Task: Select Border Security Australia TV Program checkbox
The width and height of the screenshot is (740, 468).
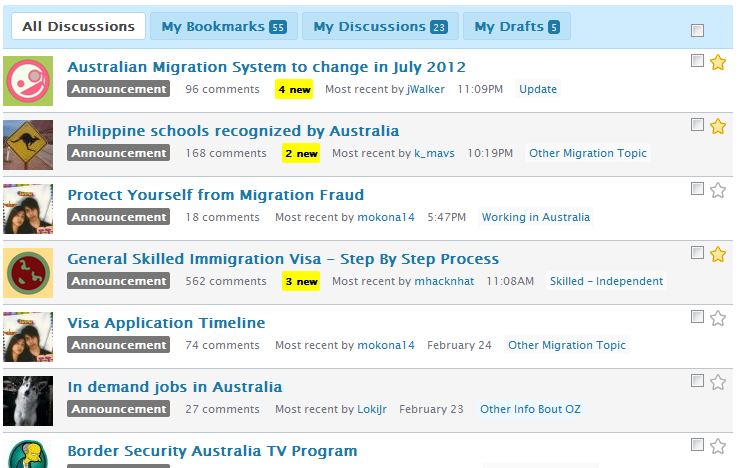Action: click(697, 444)
